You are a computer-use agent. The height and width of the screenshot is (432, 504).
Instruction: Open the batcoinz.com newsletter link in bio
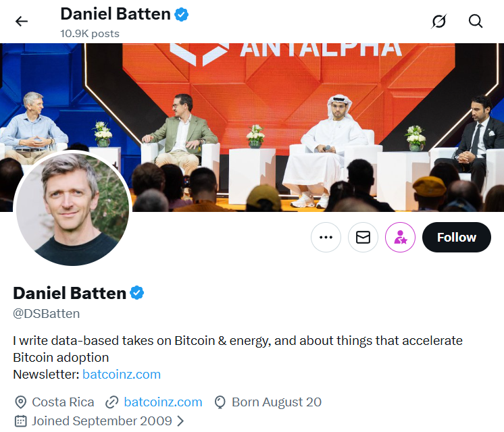point(122,374)
